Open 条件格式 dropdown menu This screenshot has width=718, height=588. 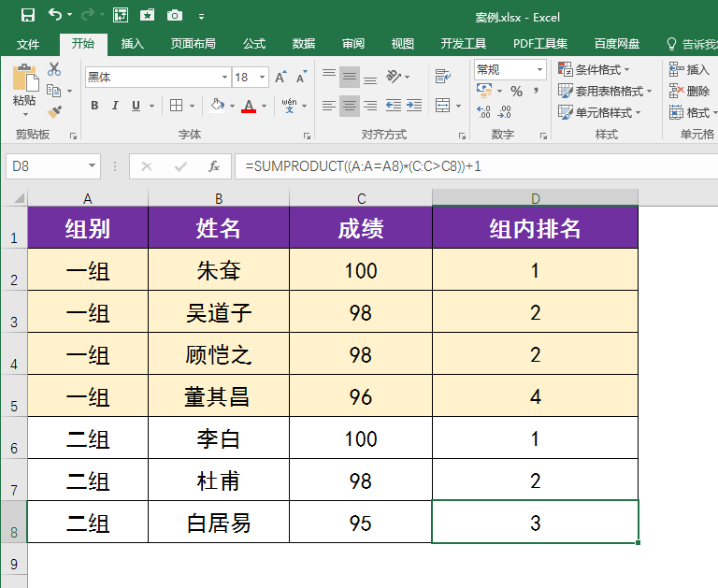(x=594, y=69)
